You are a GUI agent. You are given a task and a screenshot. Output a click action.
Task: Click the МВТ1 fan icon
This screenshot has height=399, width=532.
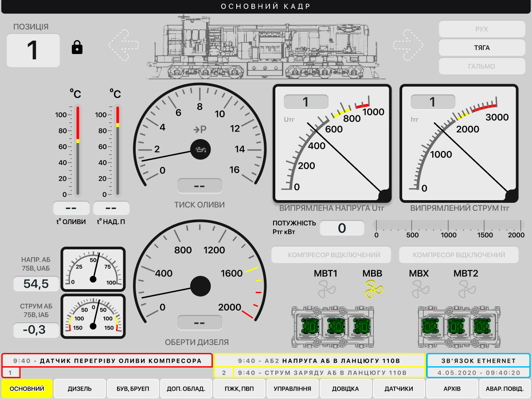click(x=327, y=290)
